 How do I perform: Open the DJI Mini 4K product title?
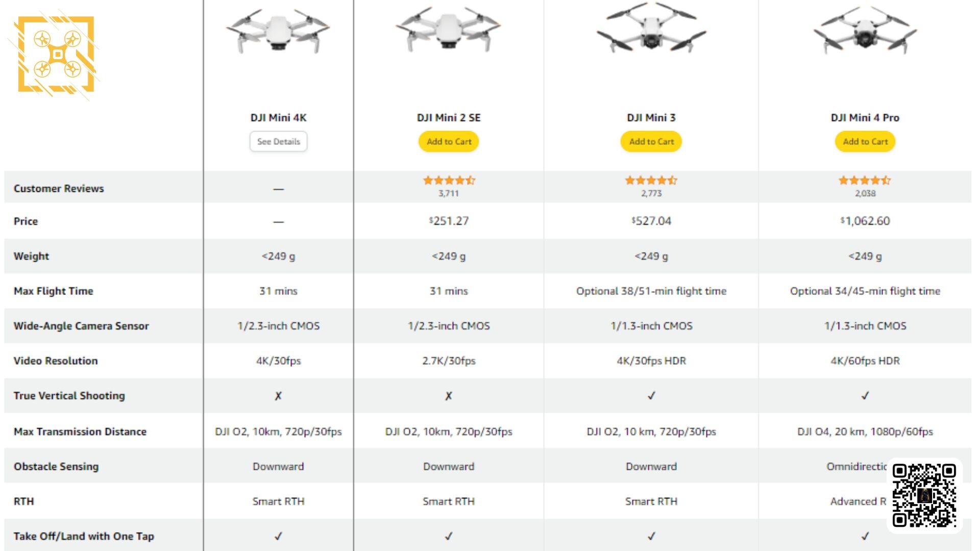(278, 117)
